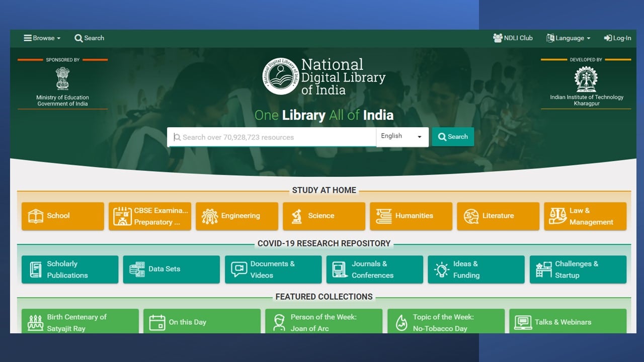The image size is (644, 362).
Task: Open the English search language selector
Action: click(x=402, y=137)
